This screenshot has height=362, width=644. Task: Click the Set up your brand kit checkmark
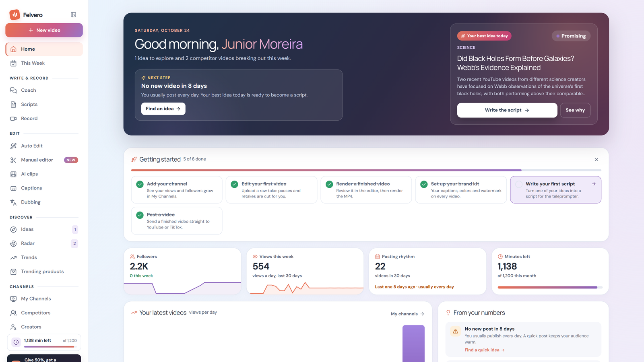click(x=424, y=184)
